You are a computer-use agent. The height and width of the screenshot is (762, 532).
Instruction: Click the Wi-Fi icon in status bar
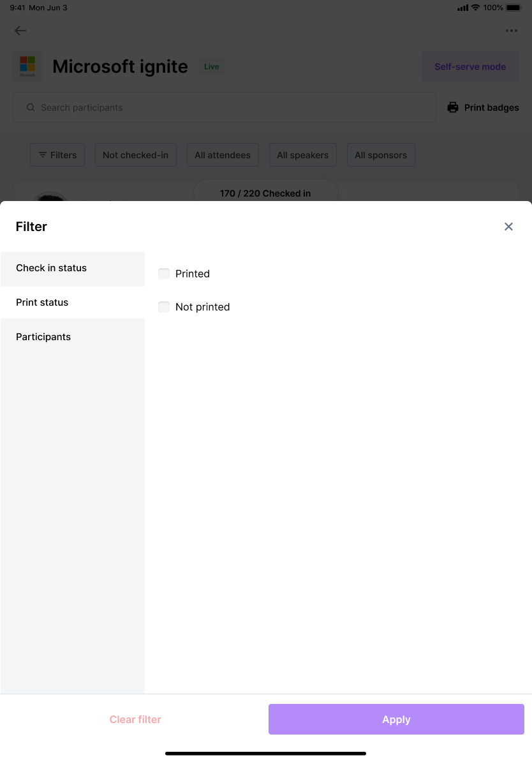point(475,8)
